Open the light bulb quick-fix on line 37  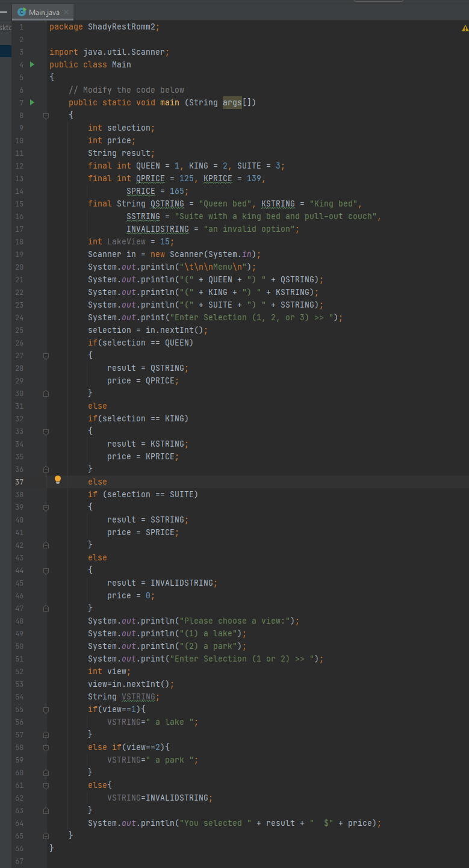[58, 480]
